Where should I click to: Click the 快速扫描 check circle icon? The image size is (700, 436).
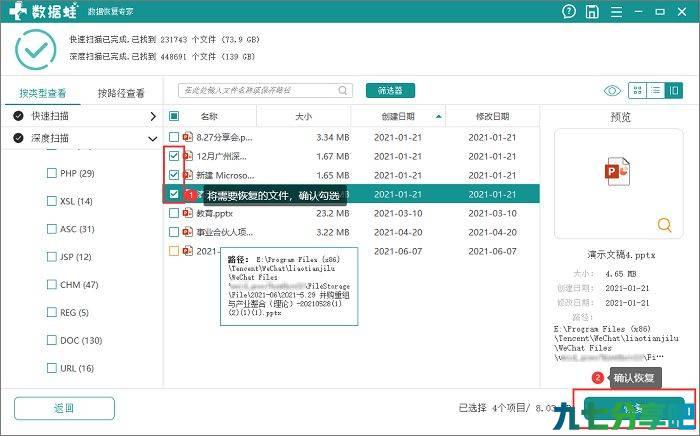18,116
